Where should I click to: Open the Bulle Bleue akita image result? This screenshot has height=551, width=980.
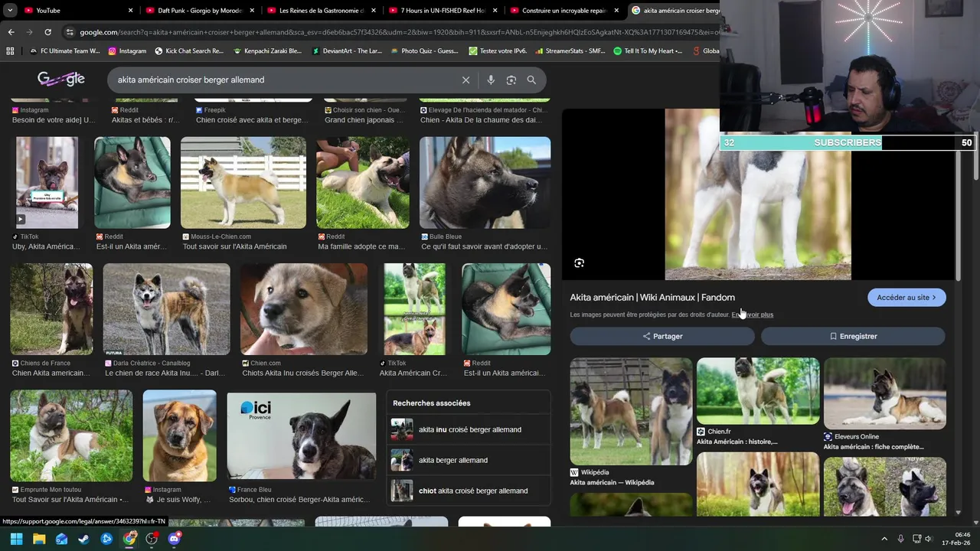pos(485,183)
